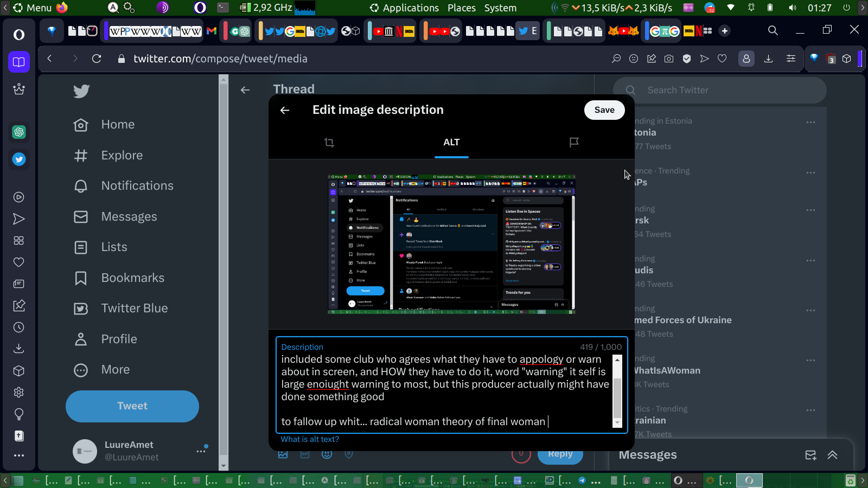Open a new browser tab with plus
Viewport: 868px width, 488px height.
pyautogui.click(x=725, y=31)
